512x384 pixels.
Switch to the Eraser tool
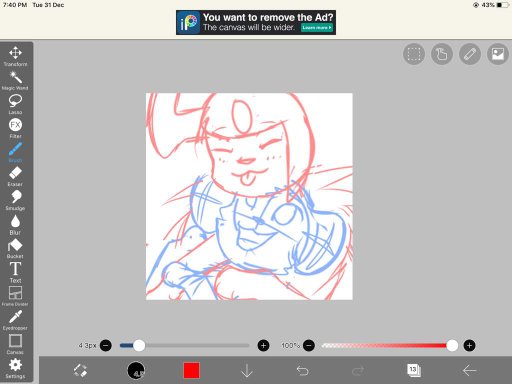15,176
